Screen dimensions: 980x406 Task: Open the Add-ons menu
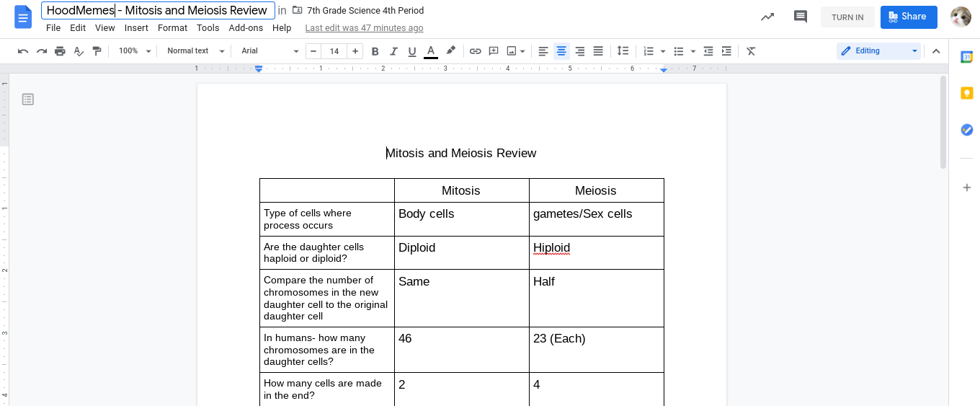[x=246, y=28]
